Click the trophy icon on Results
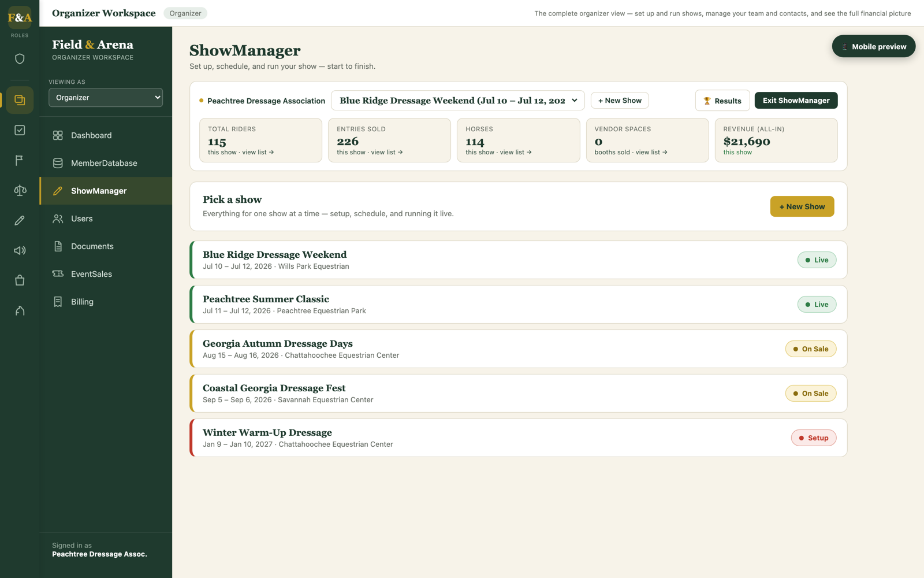Viewport: 924px width, 578px height. 707,101
